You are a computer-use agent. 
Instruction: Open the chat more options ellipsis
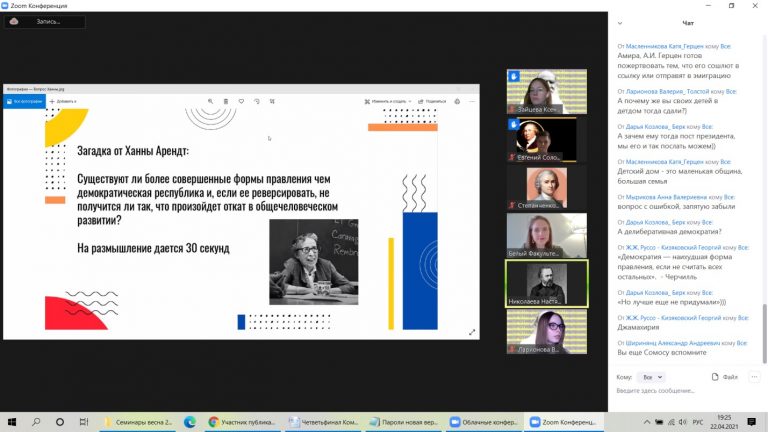(753, 377)
